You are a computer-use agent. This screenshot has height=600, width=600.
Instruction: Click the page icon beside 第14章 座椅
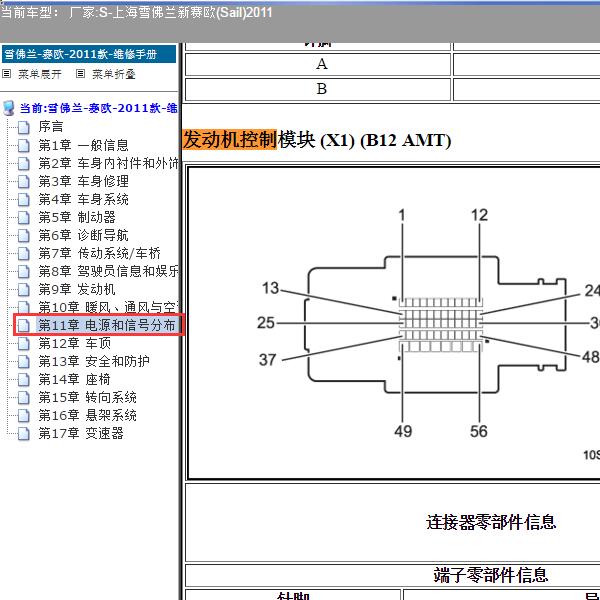(24, 380)
